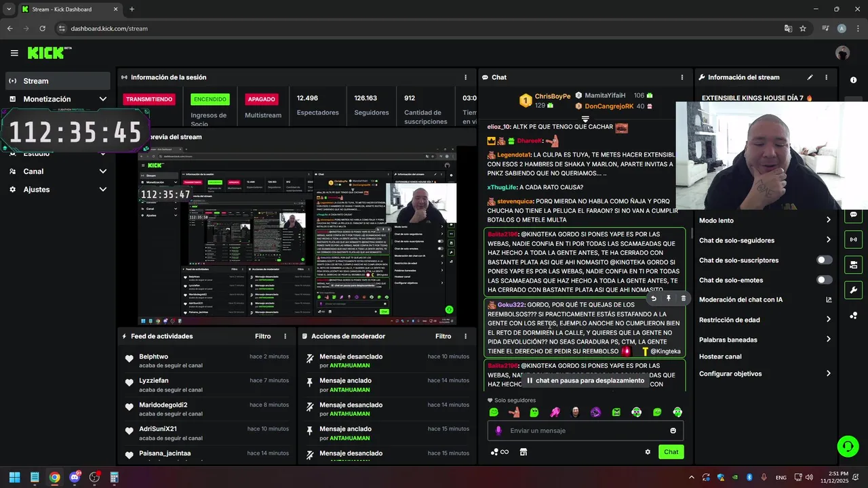The height and width of the screenshot is (488, 868).
Task: Click the microphone icon in message box
Action: 498,430
